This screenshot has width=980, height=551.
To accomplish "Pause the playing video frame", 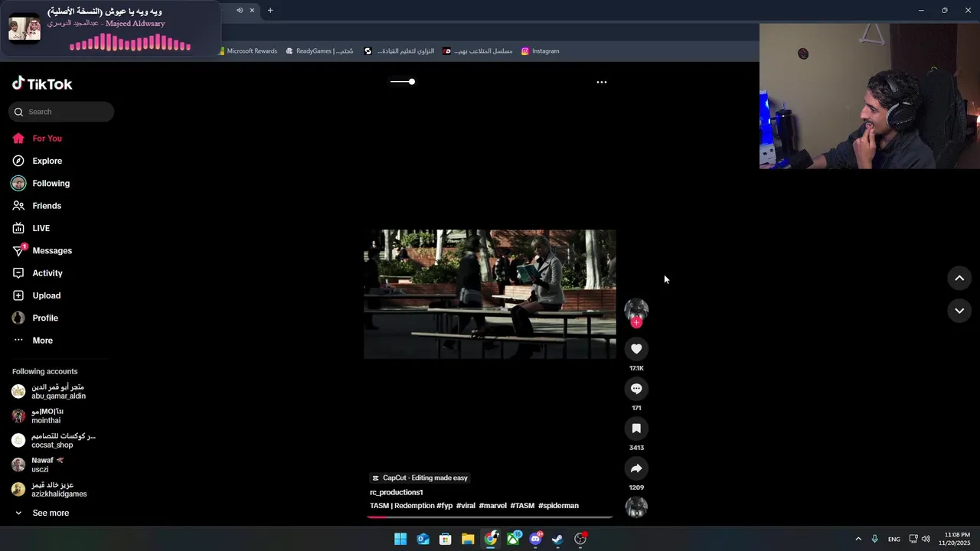I will pyautogui.click(x=490, y=295).
